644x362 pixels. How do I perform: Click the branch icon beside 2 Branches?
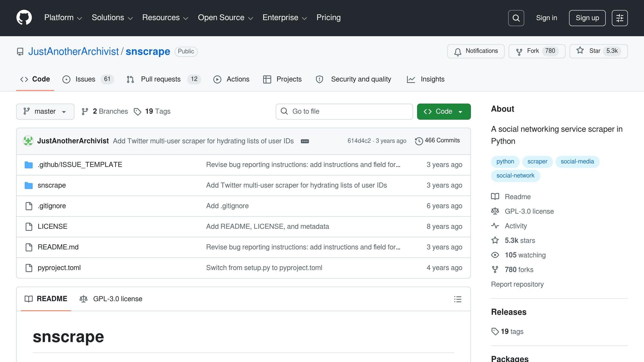coord(85,112)
